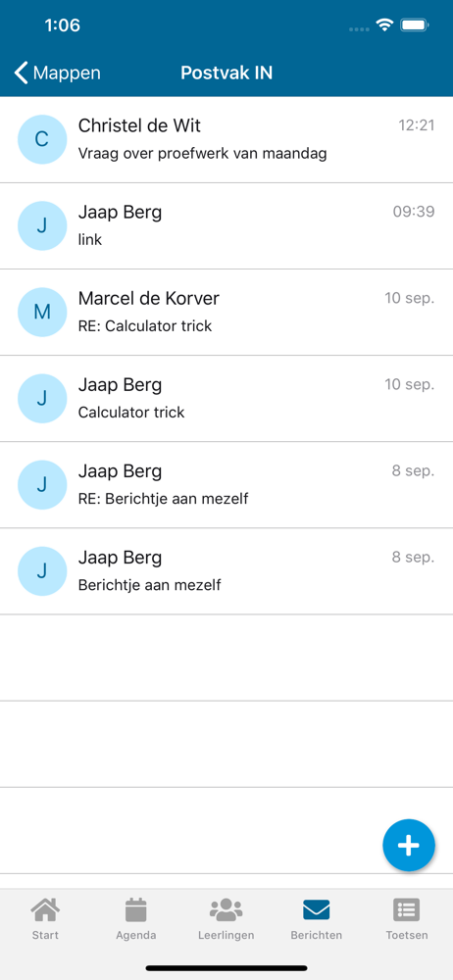The width and height of the screenshot is (453, 980).
Task: Tap the 12:21 timestamp on the first message
Action: [x=417, y=125]
